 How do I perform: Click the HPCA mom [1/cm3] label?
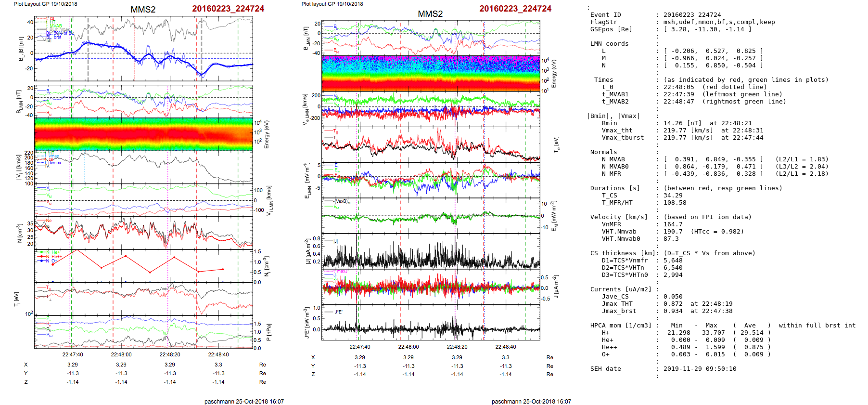pyautogui.click(x=621, y=326)
